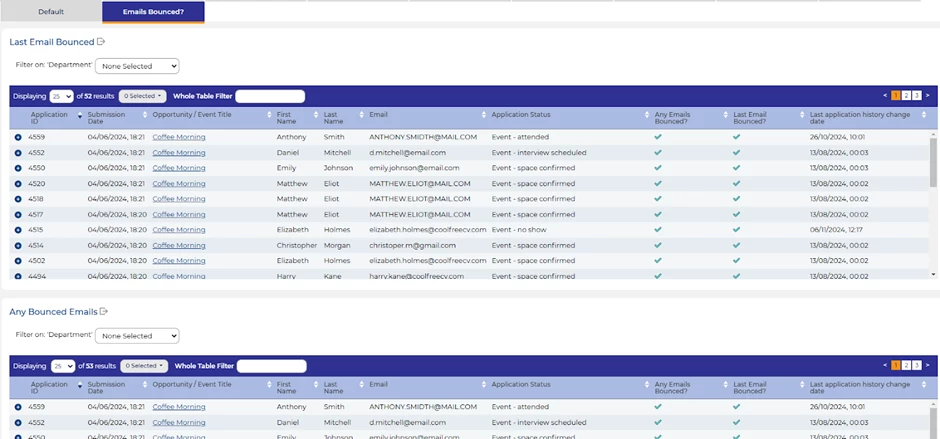The height and width of the screenshot is (439, 940).
Task: Open the 0 Selected dropdown in top table
Action: pyautogui.click(x=143, y=96)
